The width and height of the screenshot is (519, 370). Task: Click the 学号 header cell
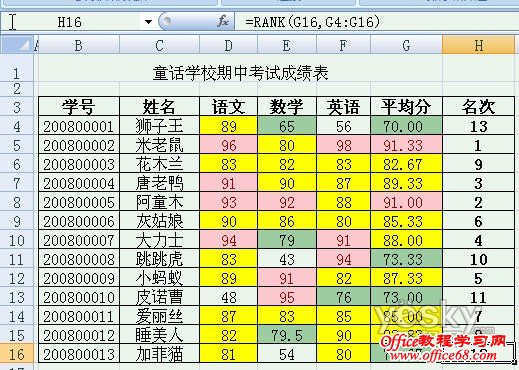(79, 107)
